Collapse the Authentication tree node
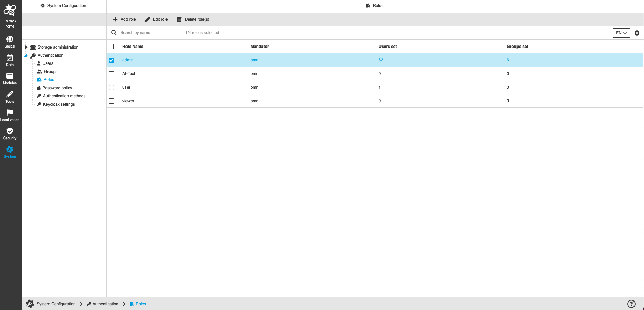 coord(26,55)
